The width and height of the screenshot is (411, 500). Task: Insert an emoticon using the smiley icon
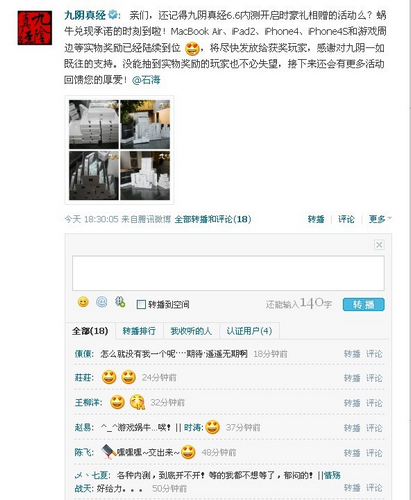click(x=83, y=302)
